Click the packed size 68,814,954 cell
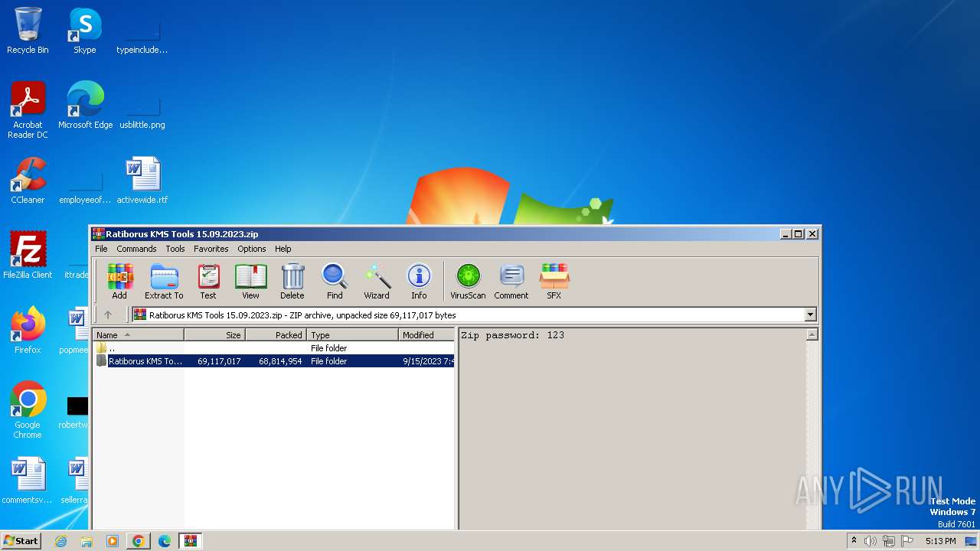980x551 pixels. (280, 361)
